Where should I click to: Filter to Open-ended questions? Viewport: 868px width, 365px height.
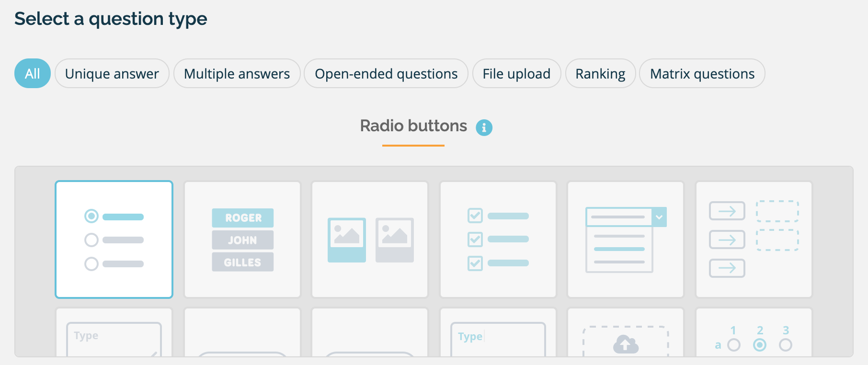pyautogui.click(x=386, y=74)
